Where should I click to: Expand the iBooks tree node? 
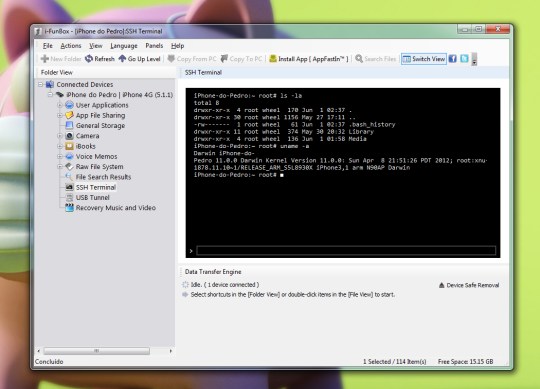60,146
